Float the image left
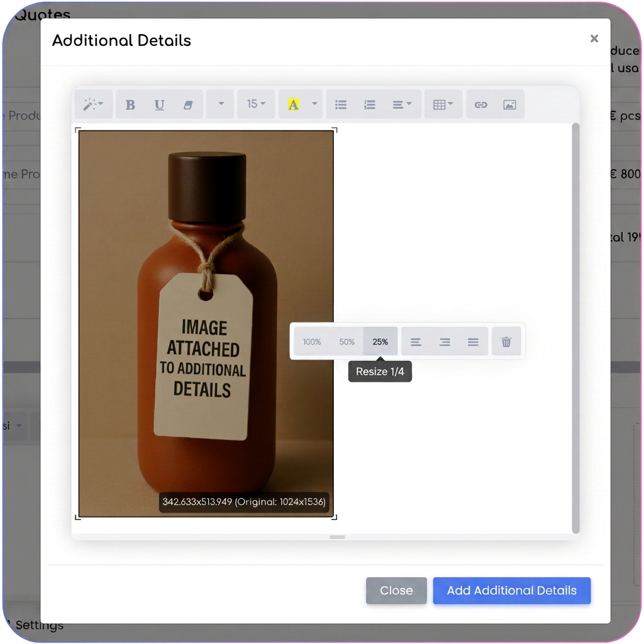Image resolution: width=644 pixels, height=644 pixels. 416,341
